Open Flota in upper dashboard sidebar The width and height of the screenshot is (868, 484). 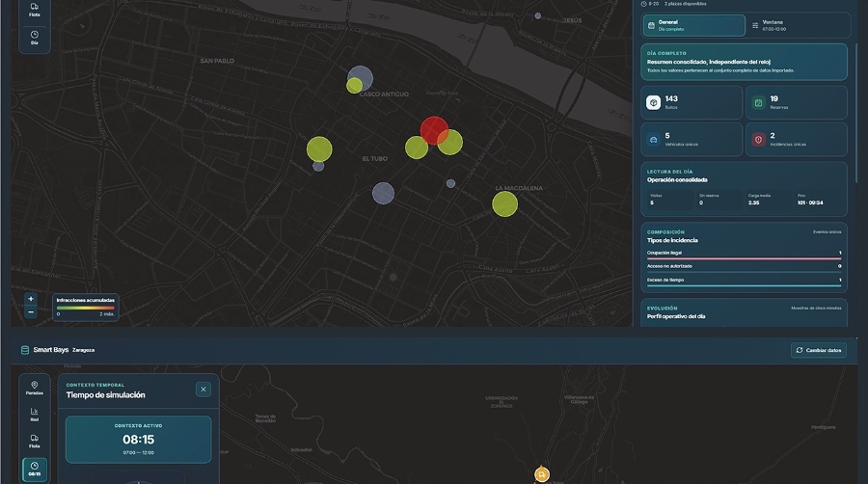[x=35, y=10]
